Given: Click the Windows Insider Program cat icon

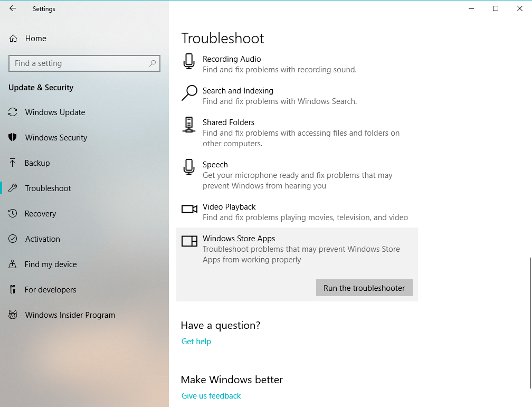Looking at the screenshot, I should (13, 315).
